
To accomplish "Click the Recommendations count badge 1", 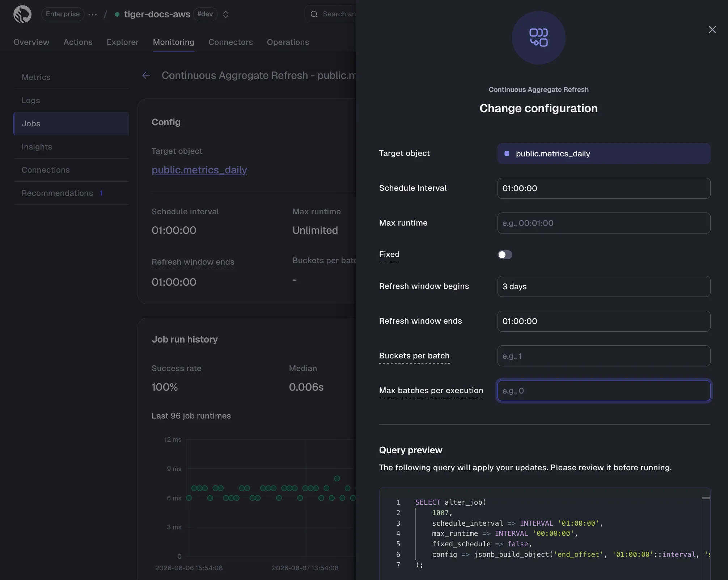I will click(101, 193).
